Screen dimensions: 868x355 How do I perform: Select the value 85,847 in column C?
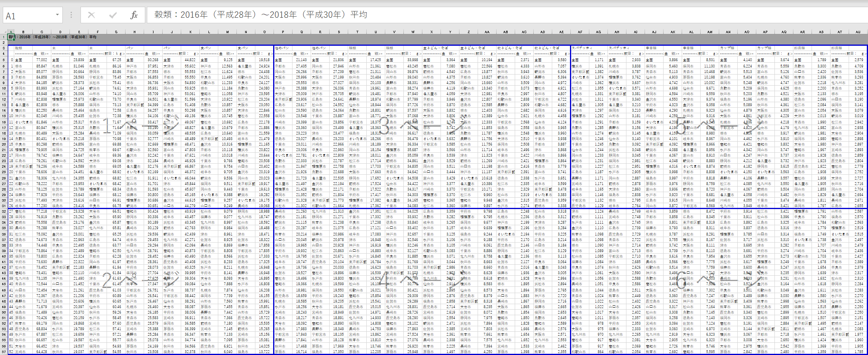pos(42,66)
